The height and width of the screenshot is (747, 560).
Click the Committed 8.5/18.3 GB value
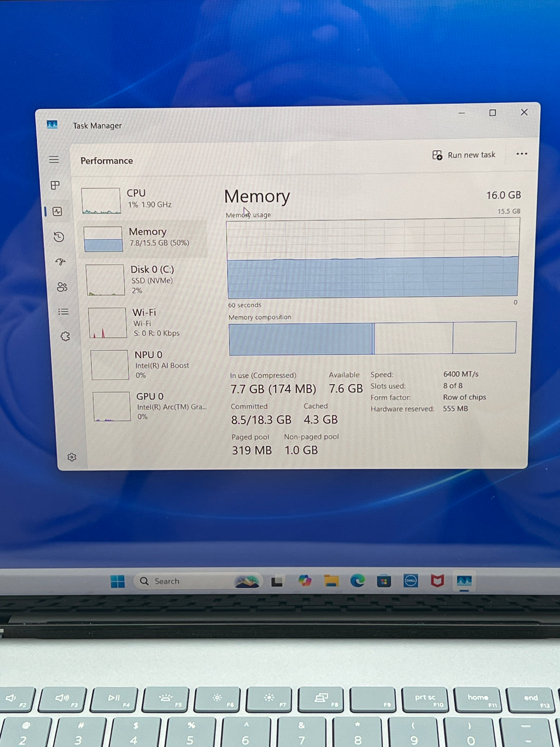261,420
